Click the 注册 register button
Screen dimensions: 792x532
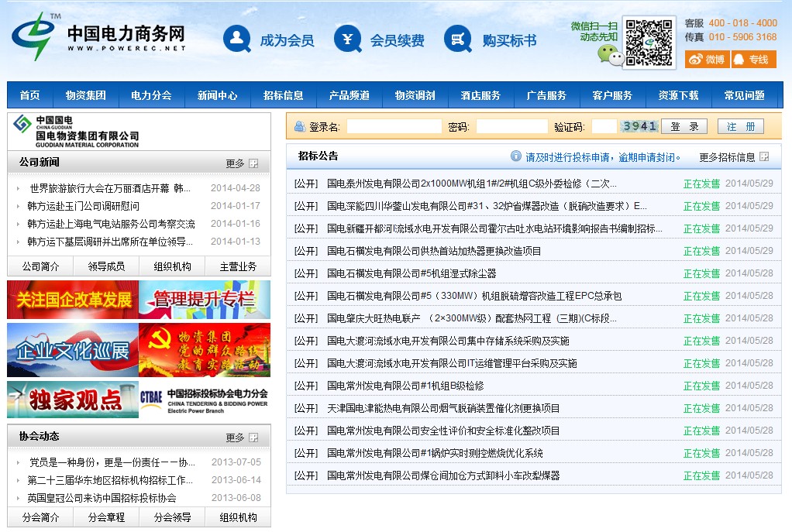click(x=741, y=126)
